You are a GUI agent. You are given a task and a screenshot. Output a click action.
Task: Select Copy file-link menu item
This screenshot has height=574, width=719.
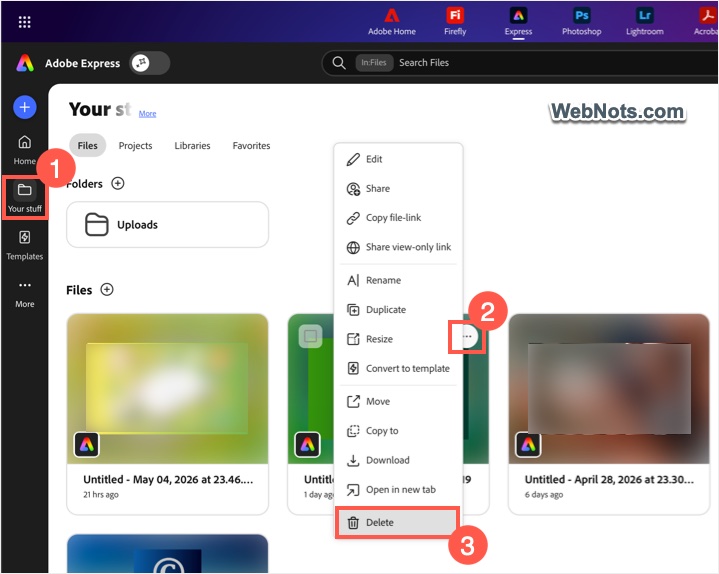(398, 218)
